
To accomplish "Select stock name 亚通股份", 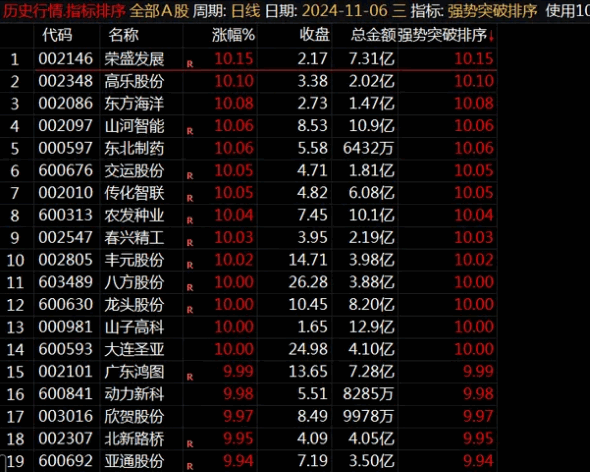I will pyautogui.click(x=134, y=461).
